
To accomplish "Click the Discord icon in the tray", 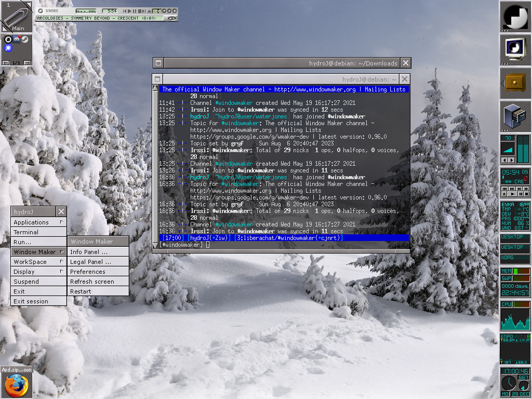I will point(16,39).
